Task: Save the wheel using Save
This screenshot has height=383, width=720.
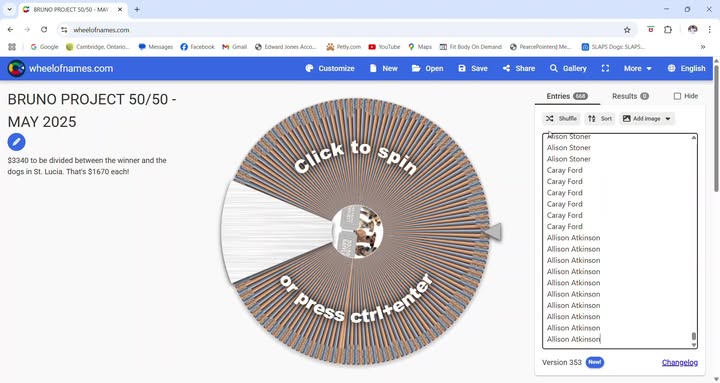Action: (473, 68)
